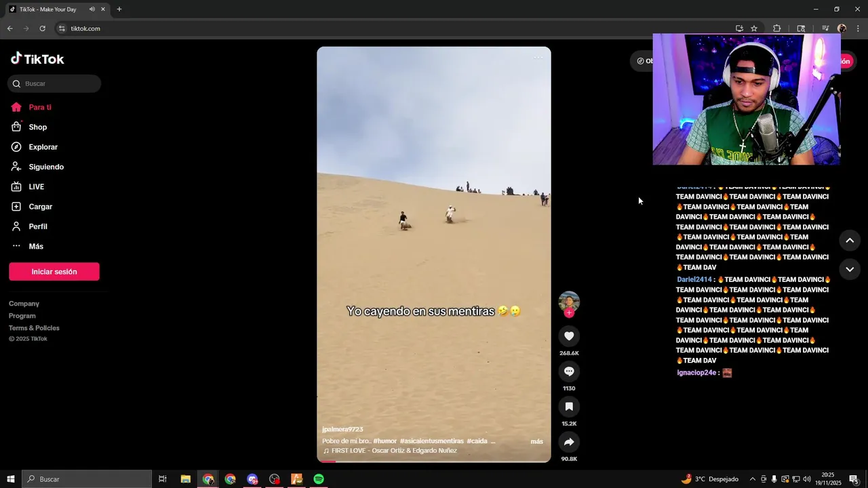Open a new browser tab
The image size is (868, 488).
coord(119,9)
